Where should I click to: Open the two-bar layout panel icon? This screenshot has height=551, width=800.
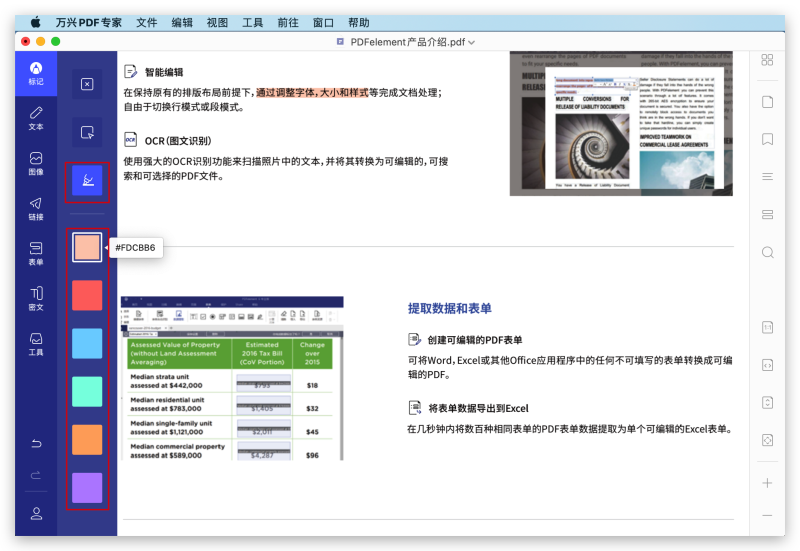(x=767, y=215)
